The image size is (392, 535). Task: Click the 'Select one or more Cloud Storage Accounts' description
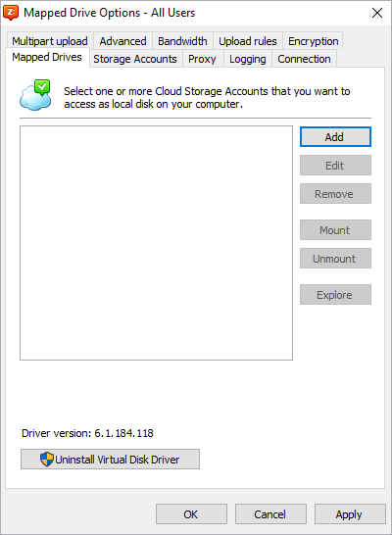(207, 98)
